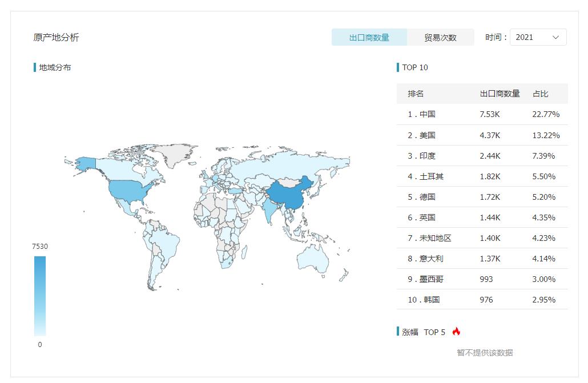This screenshot has height=383, width=588.
Task: Click the teal bar marker before 地域分布
Action: point(34,67)
